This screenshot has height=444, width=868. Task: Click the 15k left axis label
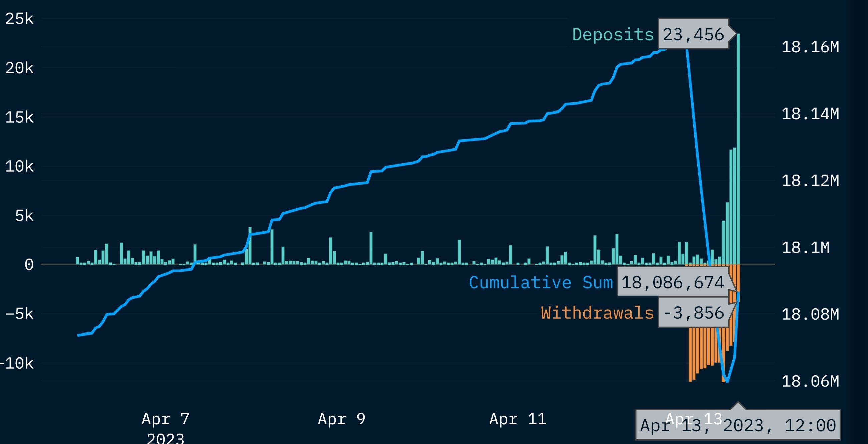tap(20, 117)
